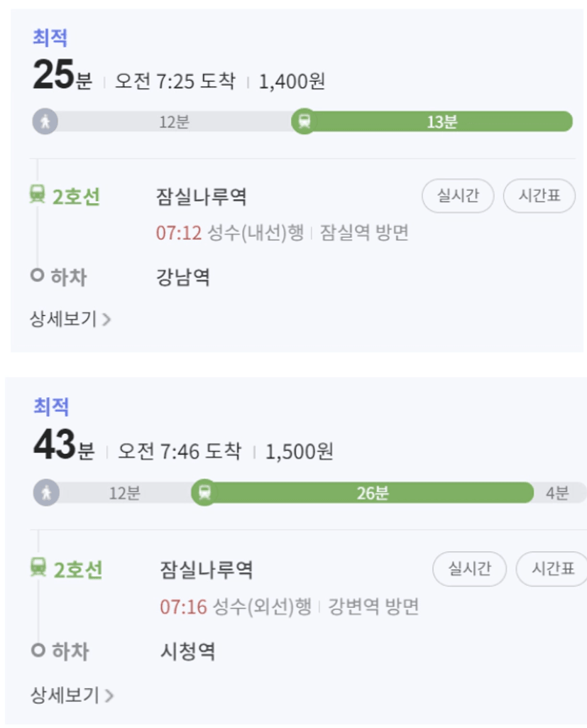The width and height of the screenshot is (587, 728).
Task: Click the 하차 circle marker beside 시청역
Action: pyautogui.click(x=38, y=650)
